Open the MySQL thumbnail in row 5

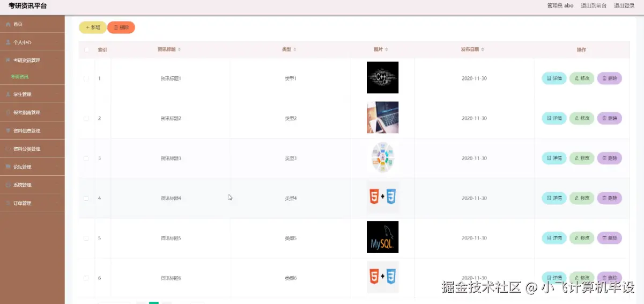[x=382, y=237]
